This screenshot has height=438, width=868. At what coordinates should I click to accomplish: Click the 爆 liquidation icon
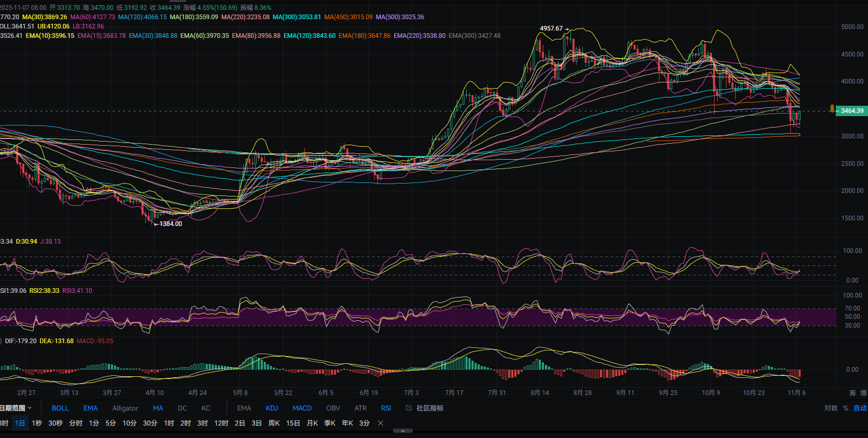pyautogui.click(x=864, y=393)
